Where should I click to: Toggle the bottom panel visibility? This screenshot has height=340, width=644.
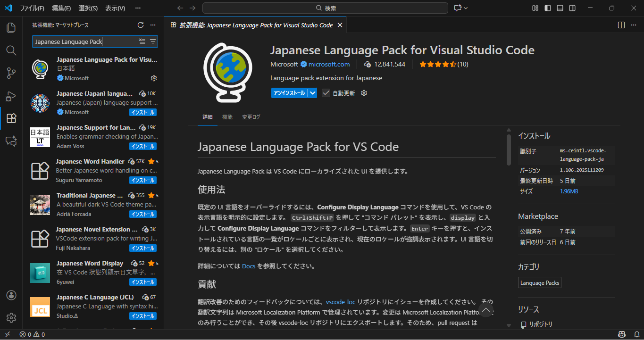click(x=560, y=8)
